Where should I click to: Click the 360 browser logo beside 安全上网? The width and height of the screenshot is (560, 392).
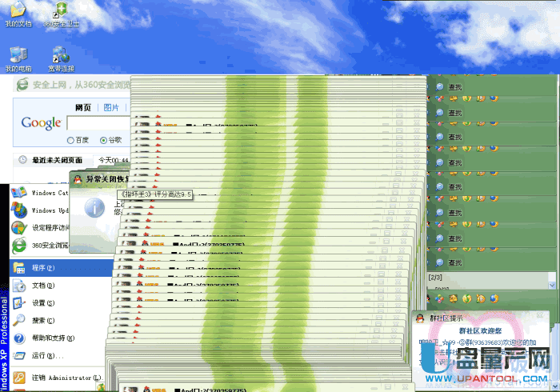(22, 85)
